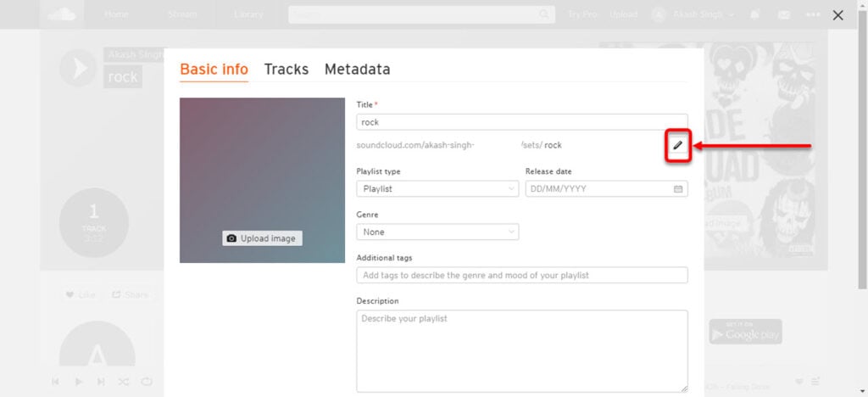This screenshot has width=868, height=397.
Task: Open the notifications bell icon
Action: click(755, 15)
